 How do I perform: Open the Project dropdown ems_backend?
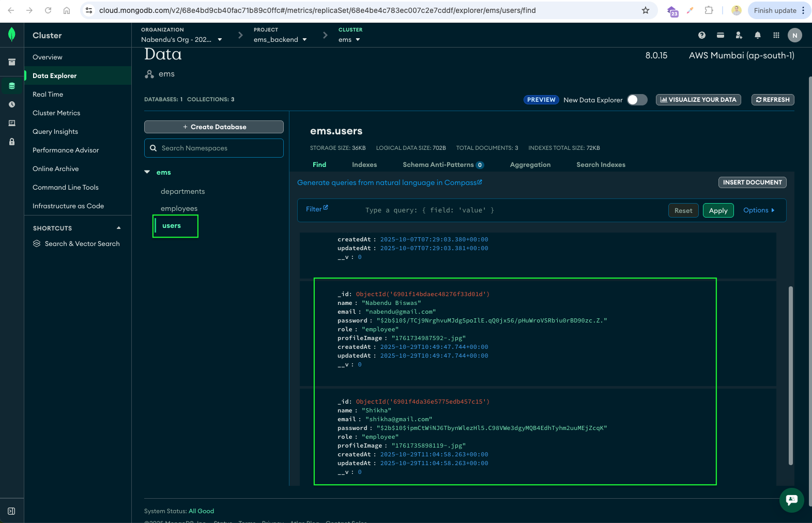280,39
